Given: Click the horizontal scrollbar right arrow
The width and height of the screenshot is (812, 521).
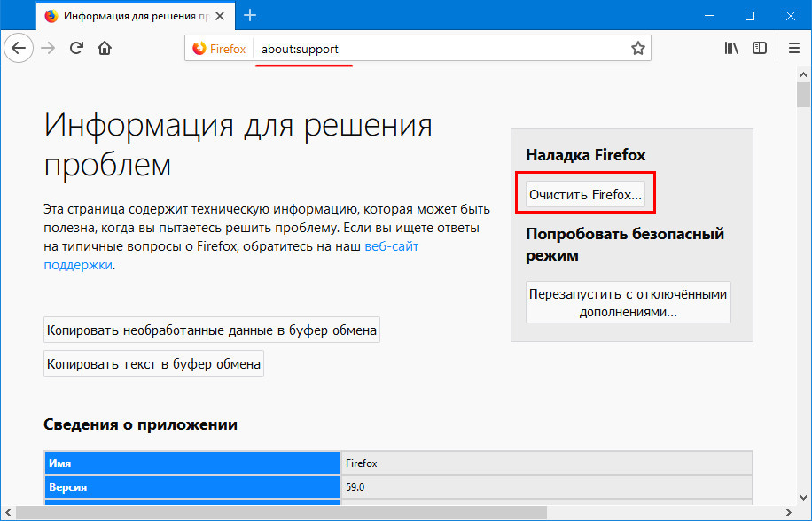Looking at the screenshot, I should pyautogui.click(x=789, y=512).
